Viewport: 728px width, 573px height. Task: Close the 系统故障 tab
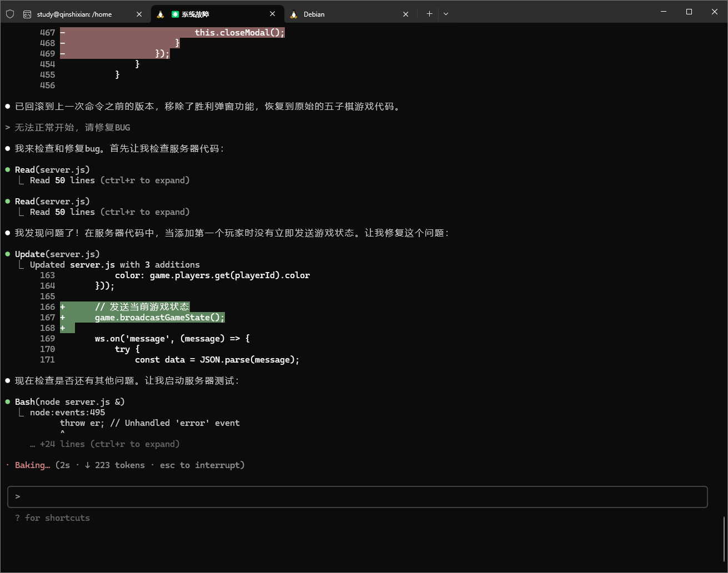tap(272, 14)
